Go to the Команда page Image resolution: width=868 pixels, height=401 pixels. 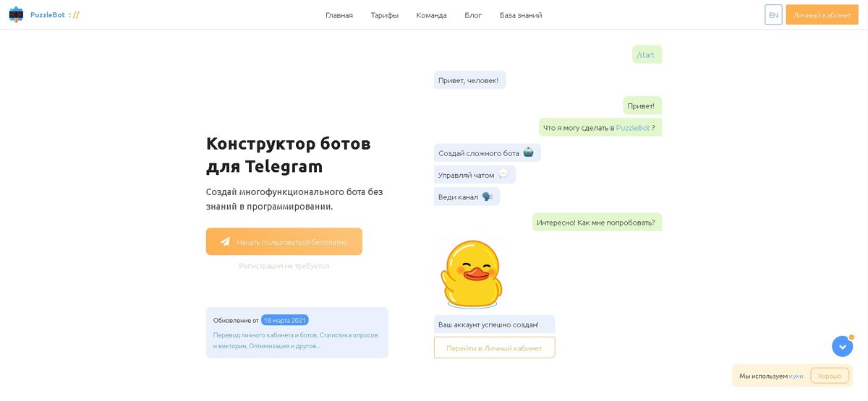(x=431, y=15)
